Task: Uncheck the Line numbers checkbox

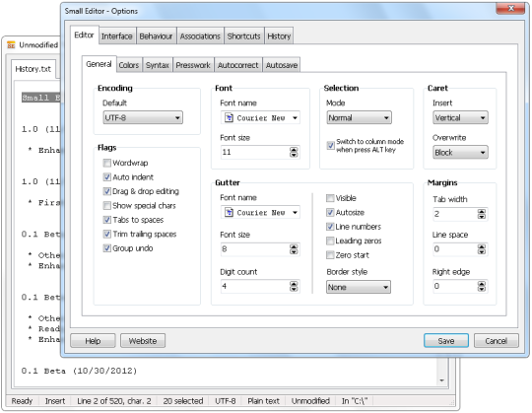Action: point(330,227)
